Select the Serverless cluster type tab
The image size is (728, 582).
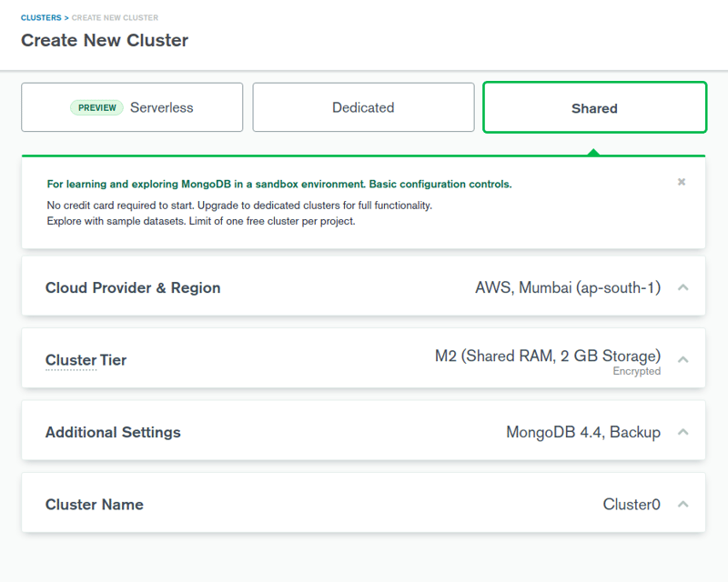point(132,107)
